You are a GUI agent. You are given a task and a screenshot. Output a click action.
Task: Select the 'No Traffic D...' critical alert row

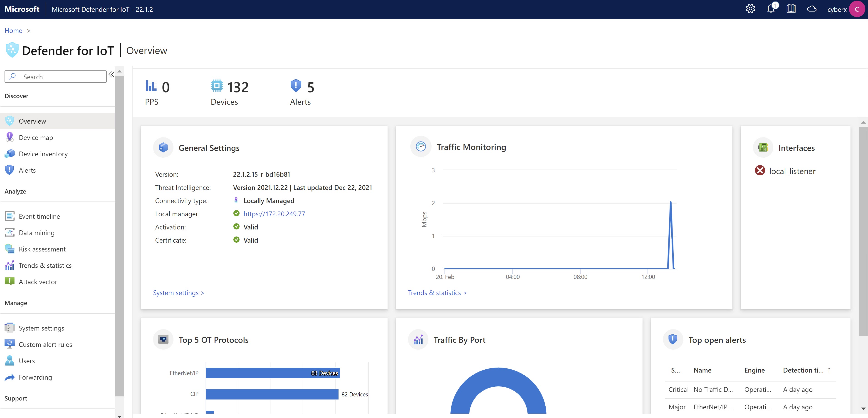tap(751, 389)
